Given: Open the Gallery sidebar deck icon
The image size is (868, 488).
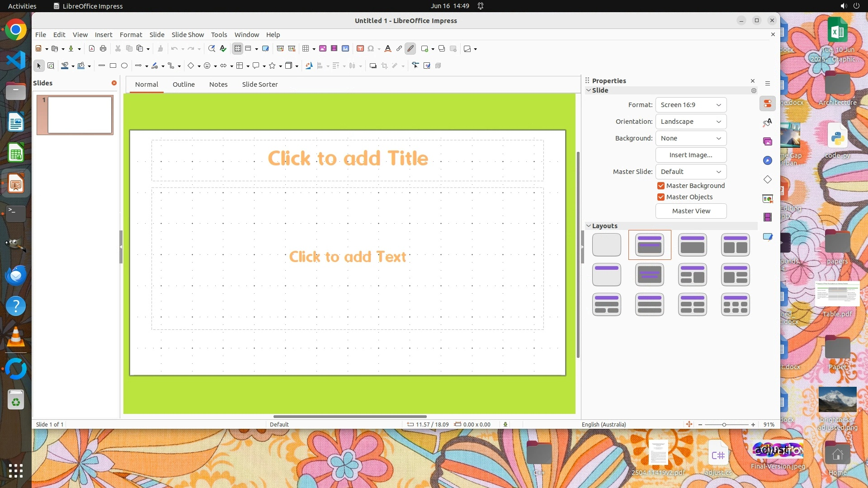Looking at the screenshot, I should click(x=768, y=142).
